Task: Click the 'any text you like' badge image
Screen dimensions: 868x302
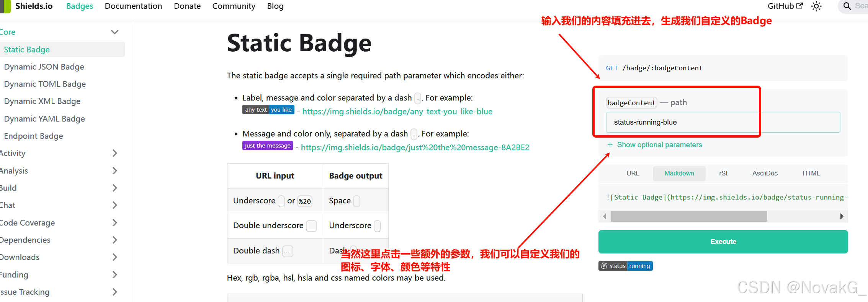Action: pyautogui.click(x=268, y=110)
